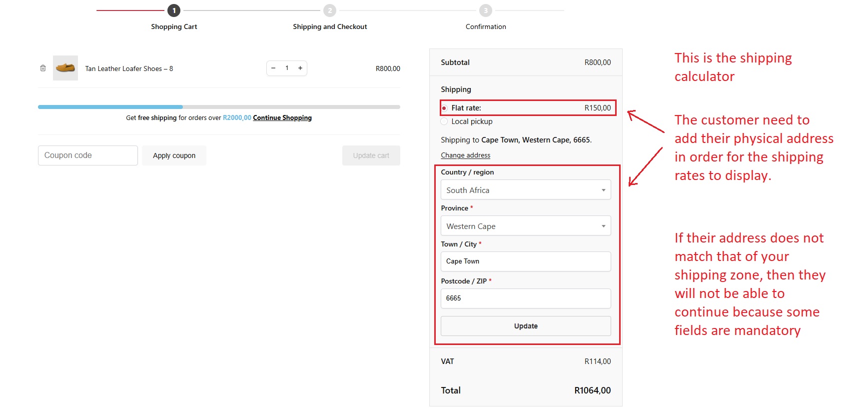Click the Update shipping address button
868x413 pixels.
(x=526, y=326)
